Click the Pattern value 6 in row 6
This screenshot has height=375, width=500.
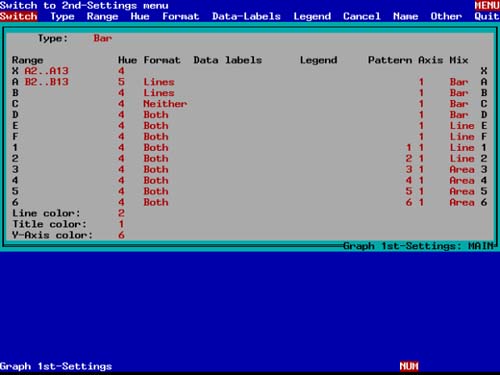[409, 202]
